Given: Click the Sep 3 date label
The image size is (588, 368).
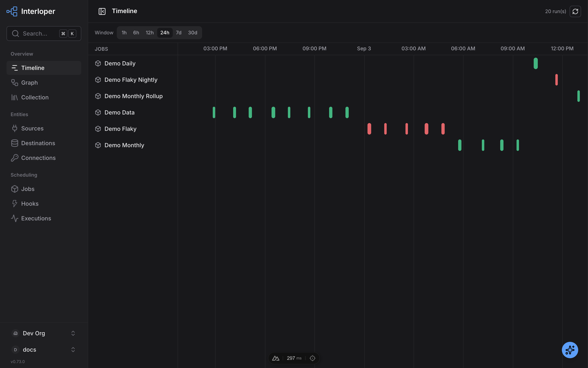Looking at the screenshot, I should [364, 49].
